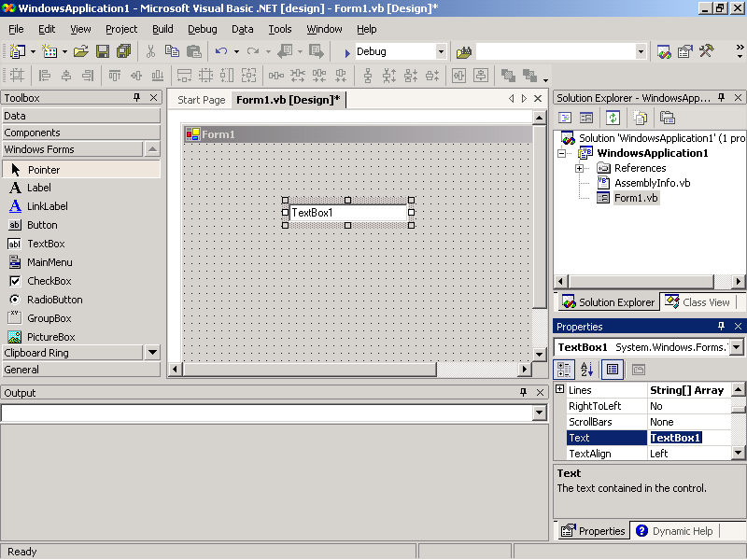Screen dimensions: 747x560
Task: Edit the Text property value field
Action: point(689,438)
